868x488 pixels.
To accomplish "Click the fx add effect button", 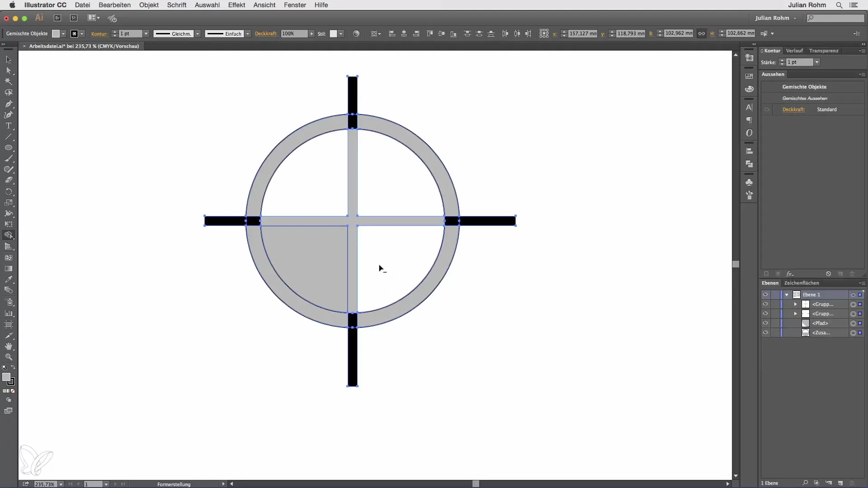I will 790,274.
